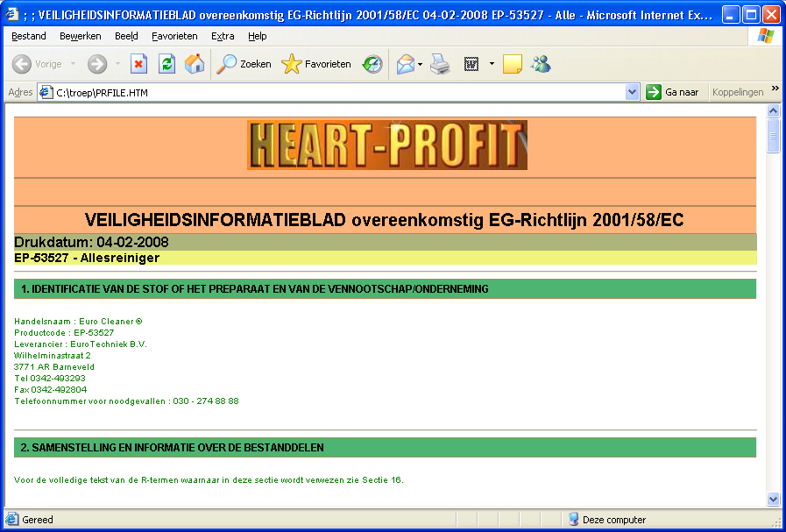Click the Ga naar button
Screen dimensions: 786x532
pyautogui.click(x=672, y=92)
